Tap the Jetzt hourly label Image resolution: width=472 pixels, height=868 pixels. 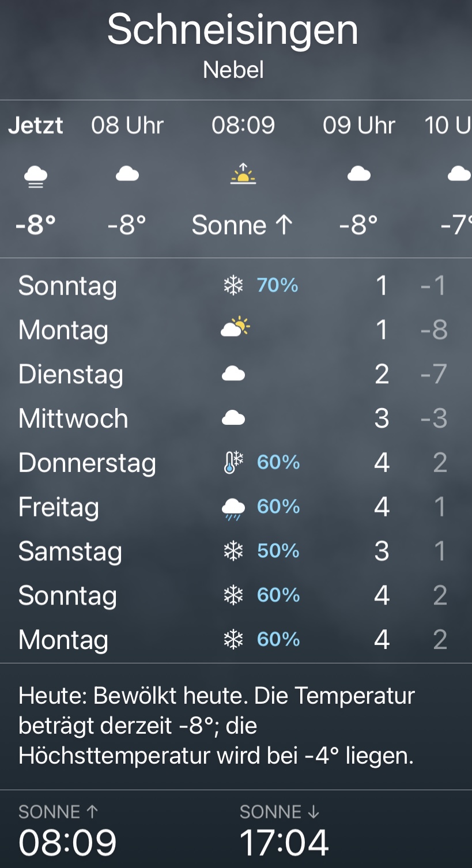tap(36, 126)
